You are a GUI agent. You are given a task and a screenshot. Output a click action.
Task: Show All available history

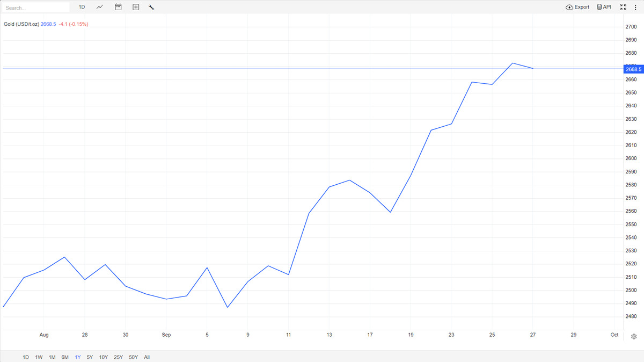click(147, 357)
